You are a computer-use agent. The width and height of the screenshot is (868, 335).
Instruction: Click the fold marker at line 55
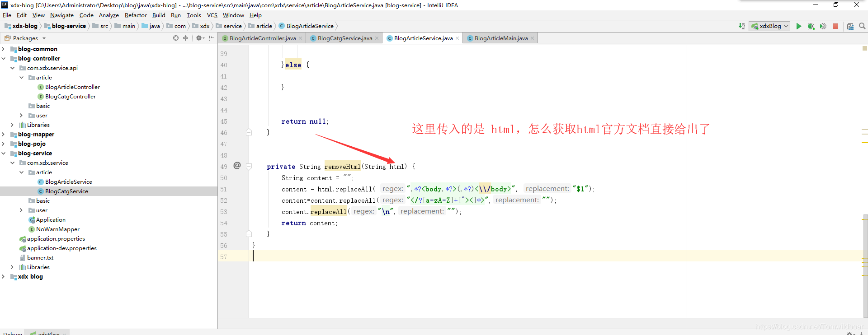click(249, 234)
